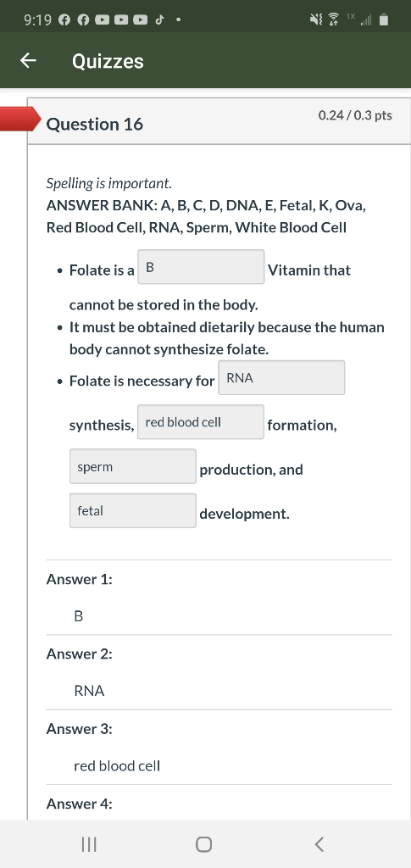Tap the first YouTube notification icon
411x868 pixels.
coord(103,20)
